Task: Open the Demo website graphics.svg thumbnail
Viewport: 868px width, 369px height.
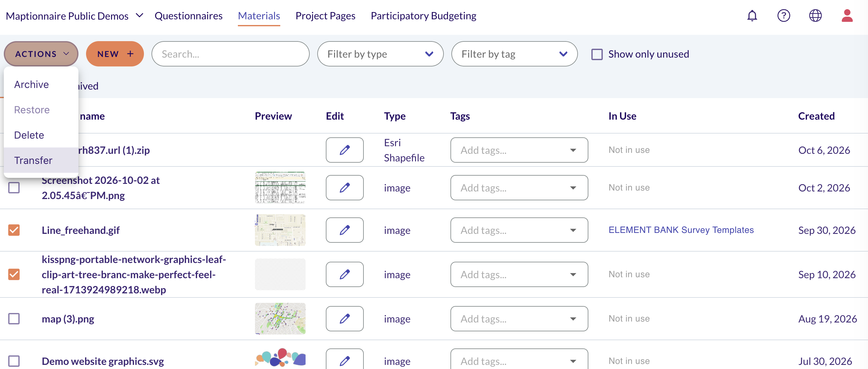Action: [280, 357]
